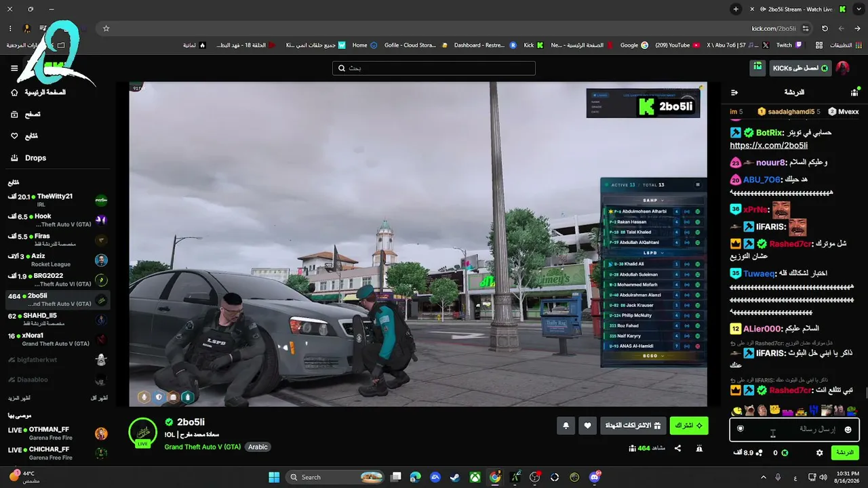Reload the page with refresh icon

click(x=825, y=28)
